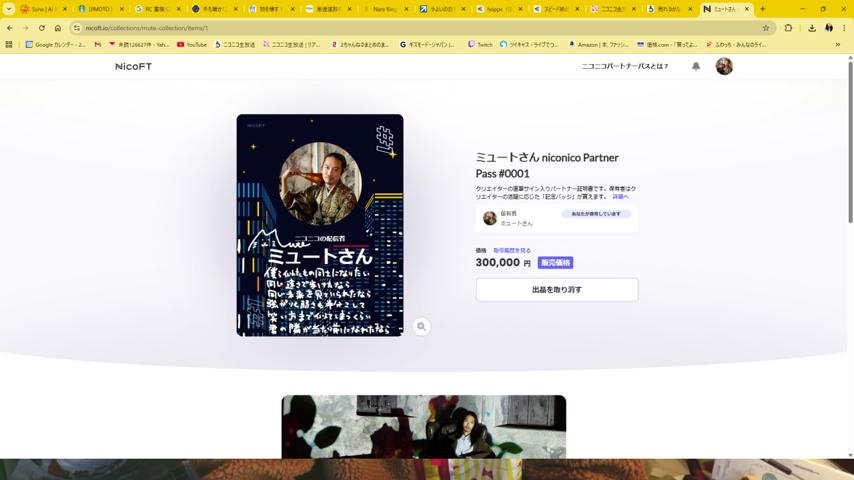Open the Gmail bookmark icon

point(97,45)
